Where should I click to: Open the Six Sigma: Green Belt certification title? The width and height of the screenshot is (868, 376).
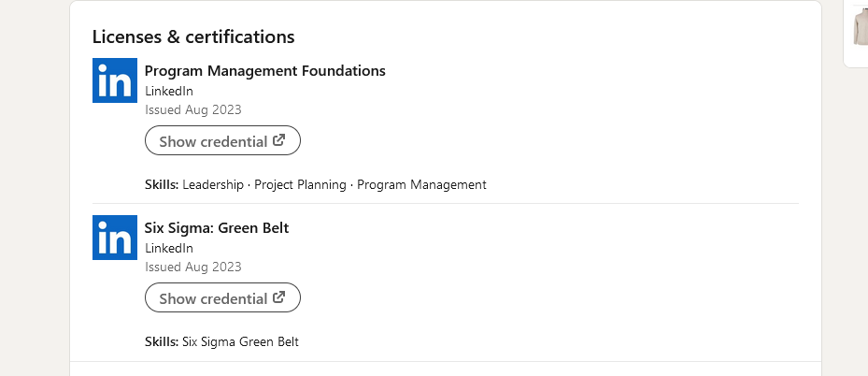tap(217, 228)
